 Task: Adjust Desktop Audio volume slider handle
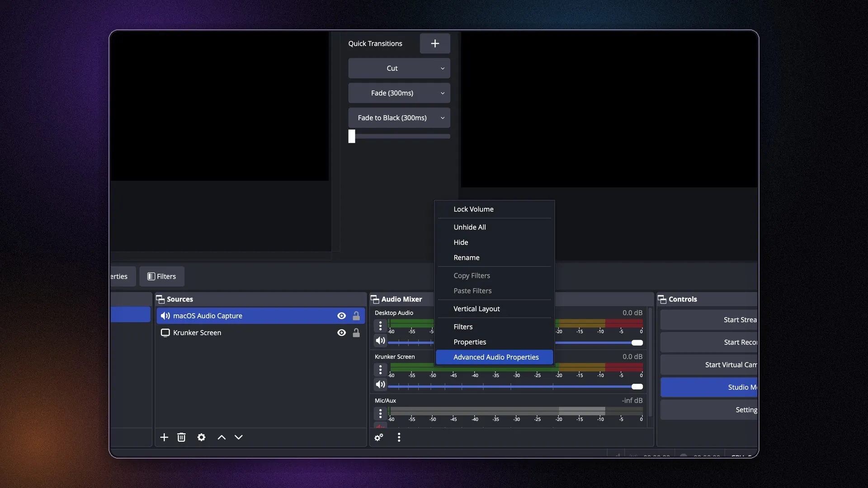click(637, 343)
